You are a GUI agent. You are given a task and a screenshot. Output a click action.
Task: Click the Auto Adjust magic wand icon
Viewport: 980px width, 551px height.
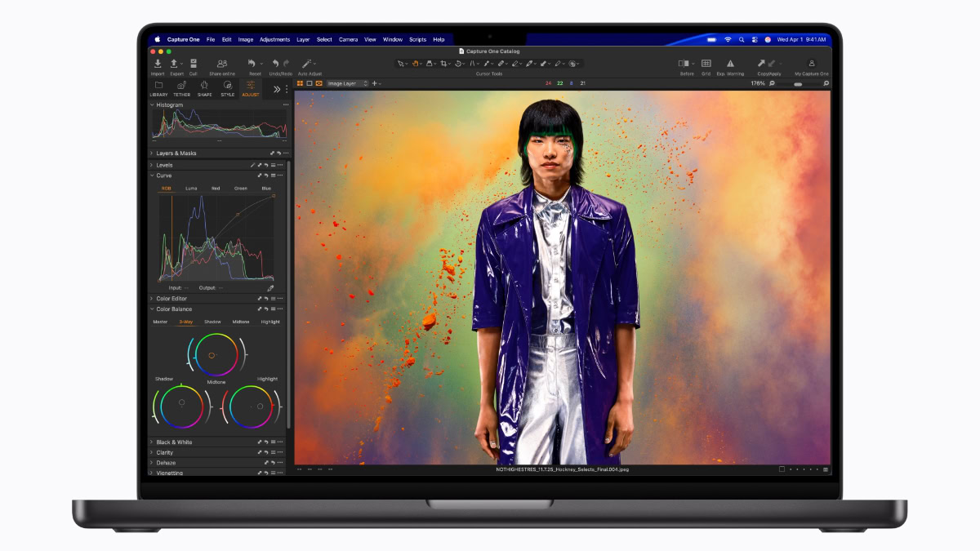[x=305, y=64]
